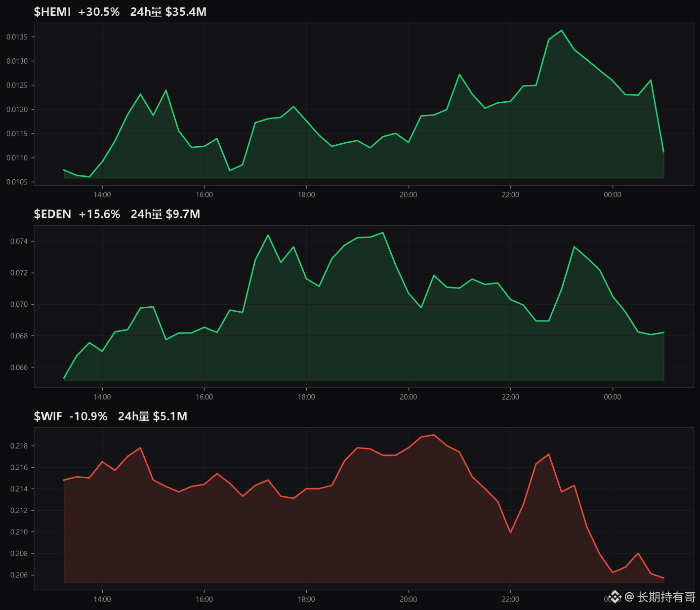Screen dimensions: 700x610
Task: Click the $WIF ticker in the bottom chart title
Action: pyautogui.click(x=48, y=417)
